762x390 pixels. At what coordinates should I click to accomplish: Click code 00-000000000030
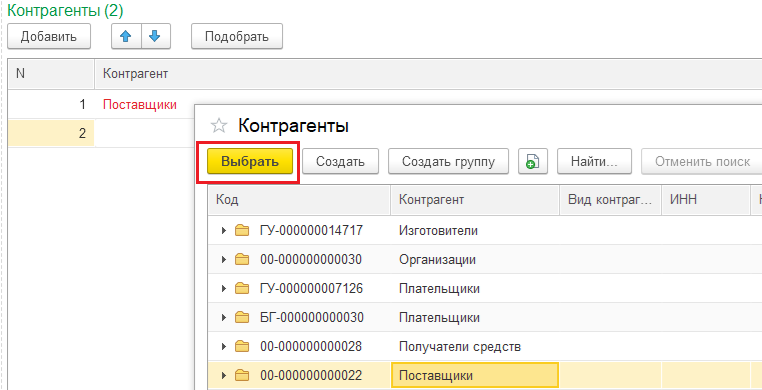click(311, 259)
